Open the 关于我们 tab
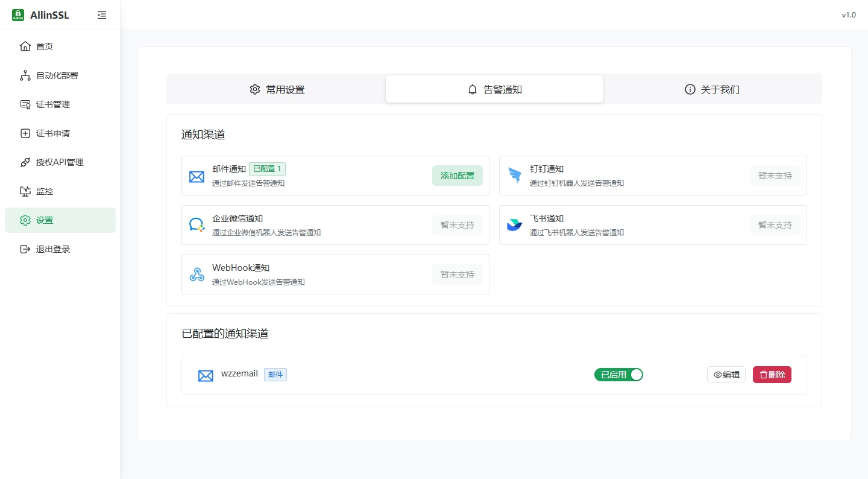 (712, 89)
